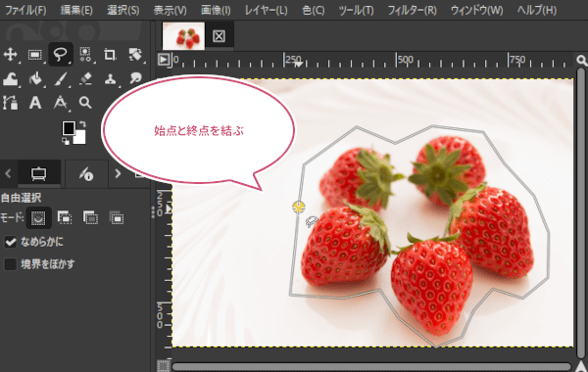This screenshot has height=372, width=588.
Task: Set selection mode to Subtract
Action: pos(90,217)
